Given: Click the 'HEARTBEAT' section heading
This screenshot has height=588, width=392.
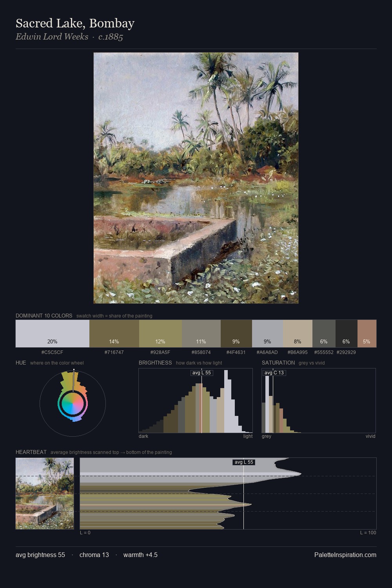Looking at the screenshot, I should (31, 452).
